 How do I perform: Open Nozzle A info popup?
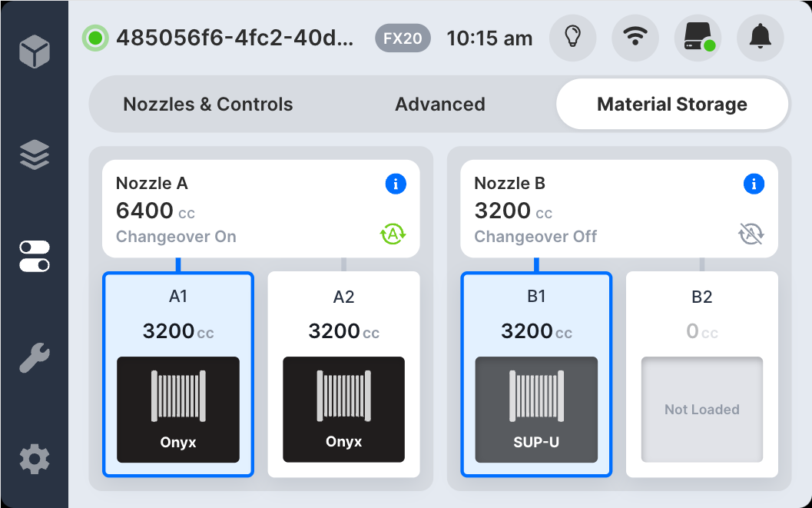[x=396, y=184]
